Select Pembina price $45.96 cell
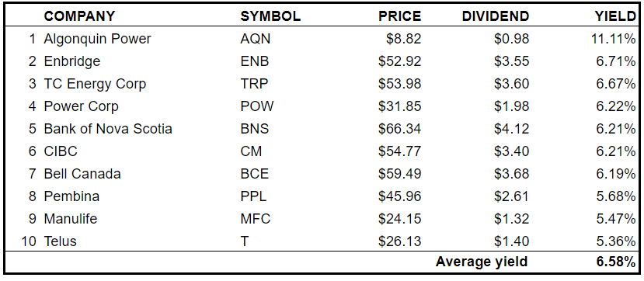The height and width of the screenshot is (281, 644). 399,196
